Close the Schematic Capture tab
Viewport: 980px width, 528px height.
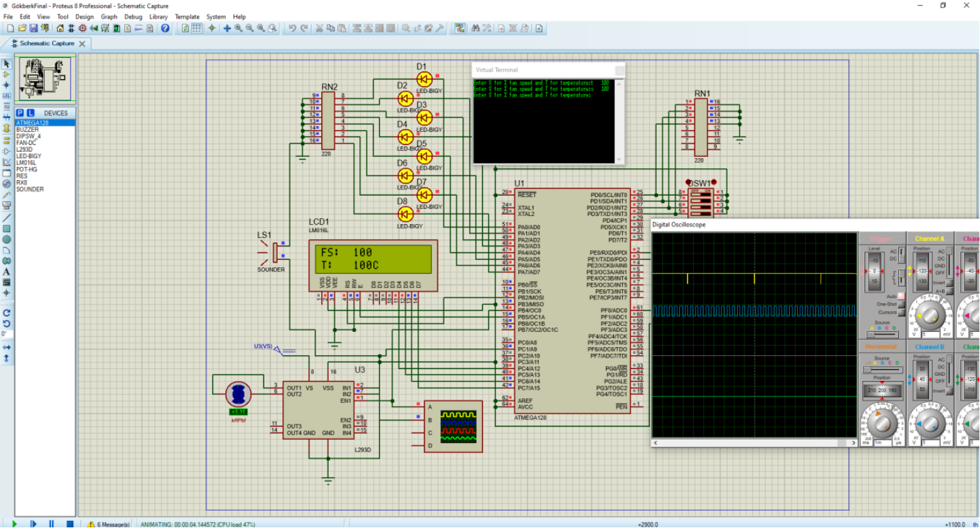tap(82, 43)
